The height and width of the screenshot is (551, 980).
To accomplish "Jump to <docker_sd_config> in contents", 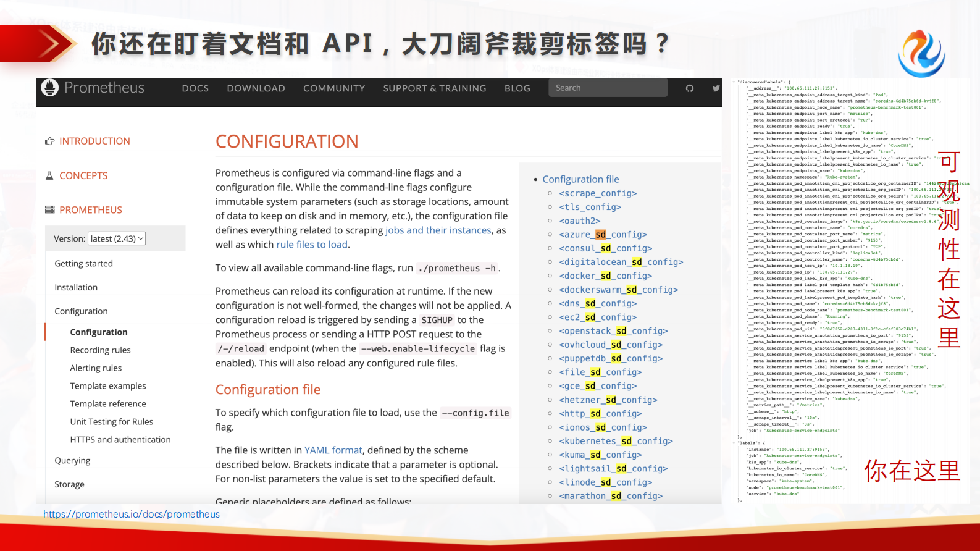I will pyautogui.click(x=605, y=275).
